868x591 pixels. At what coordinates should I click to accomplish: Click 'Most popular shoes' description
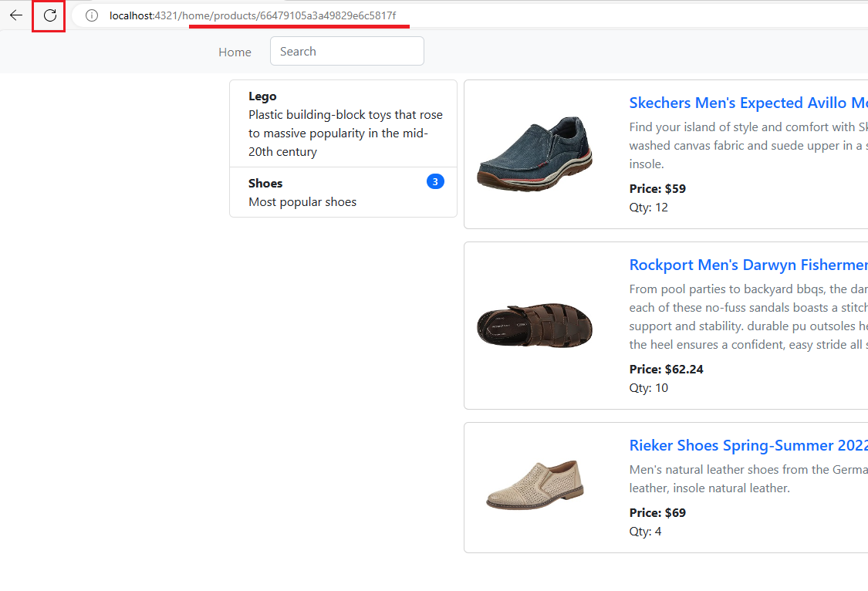[302, 202]
